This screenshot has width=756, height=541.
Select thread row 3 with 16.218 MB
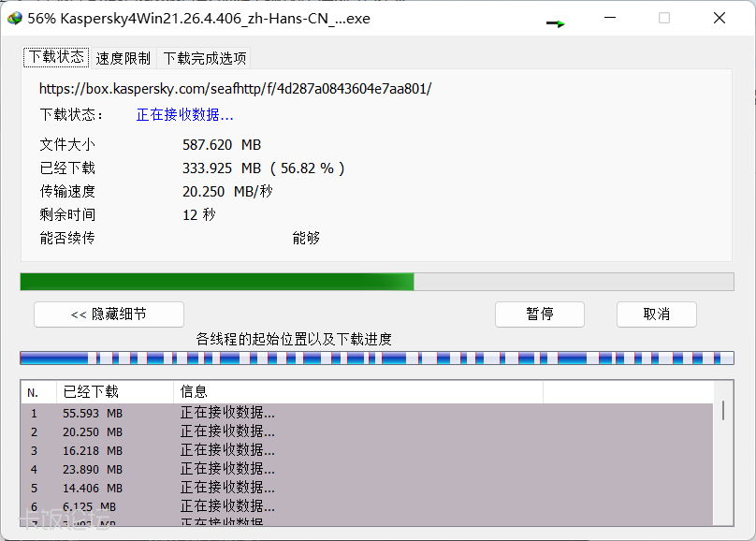click(367, 451)
